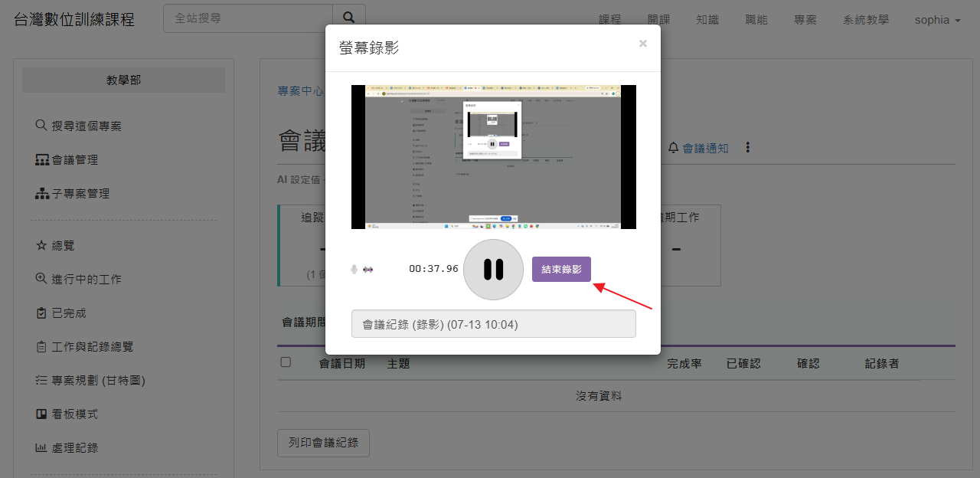Open 會議管理 in the sidebar
980x478 pixels.
pyautogui.click(x=67, y=160)
